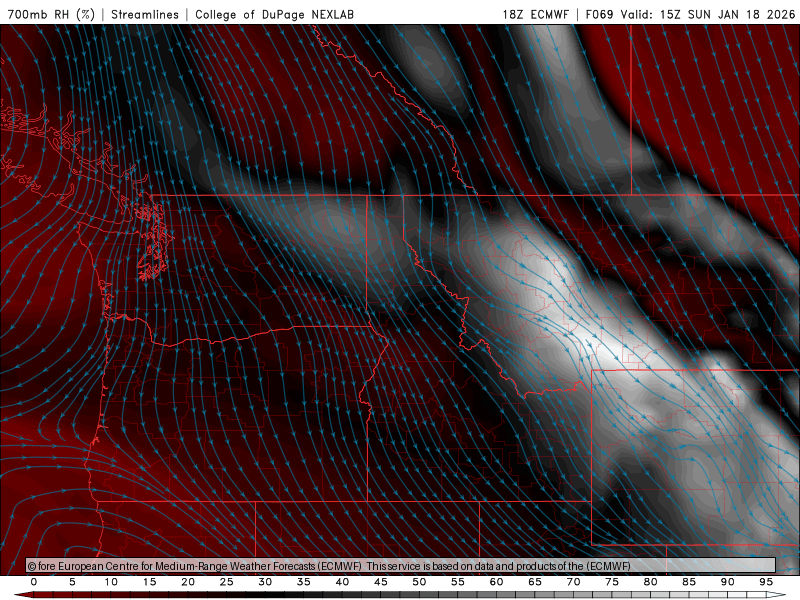
Task: Click the '65' colorbar scale label
Action: coord(535,582)
